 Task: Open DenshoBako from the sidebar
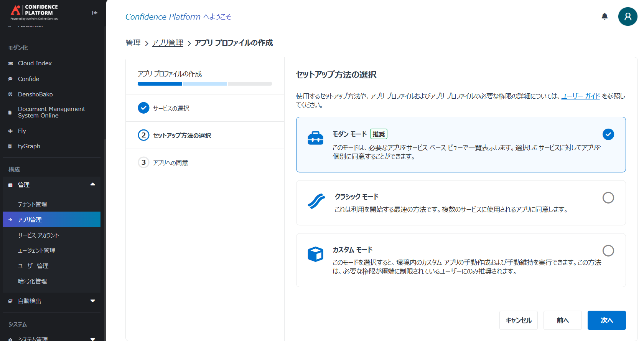pyautogui.click(x=35, y=94)
